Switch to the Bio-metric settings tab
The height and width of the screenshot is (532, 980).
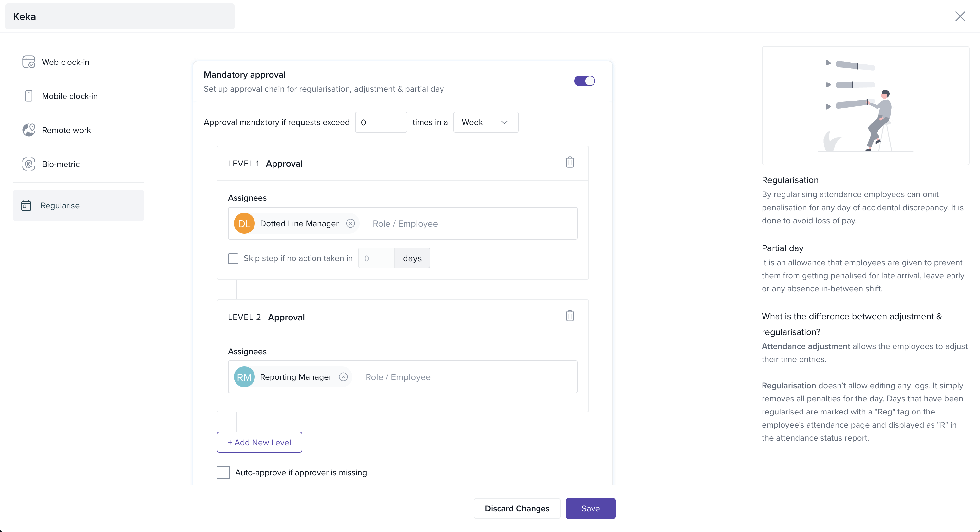pos(61,164)
